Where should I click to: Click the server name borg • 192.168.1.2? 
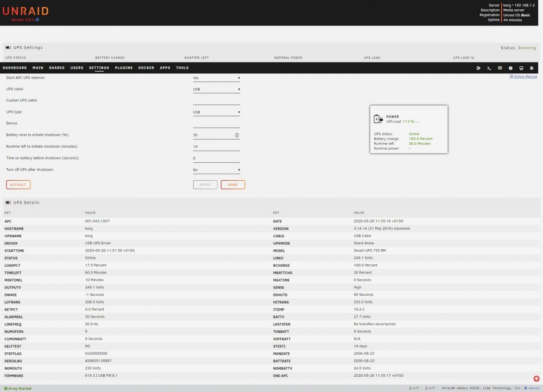coord(519,5)
